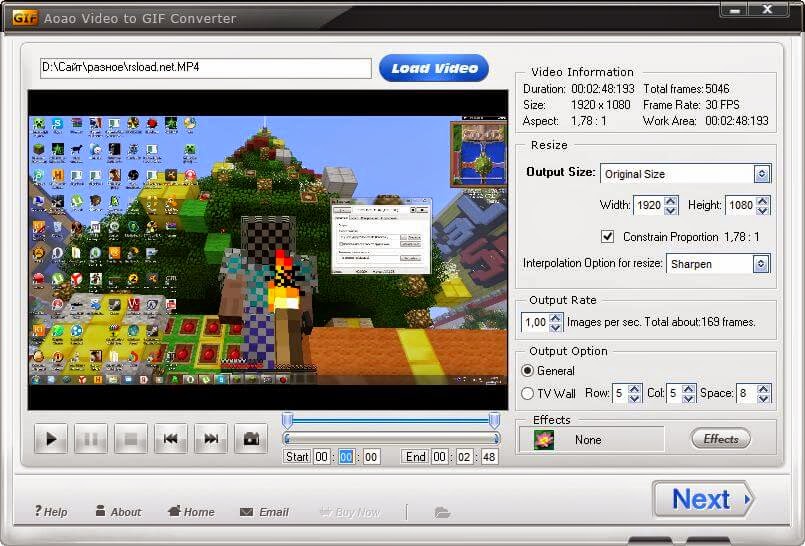Image resolution: width=805 pixels, height=546 pixels.
Task: Start video playback with the Play button
Action: pyautogui.click(x=51, y=439)
